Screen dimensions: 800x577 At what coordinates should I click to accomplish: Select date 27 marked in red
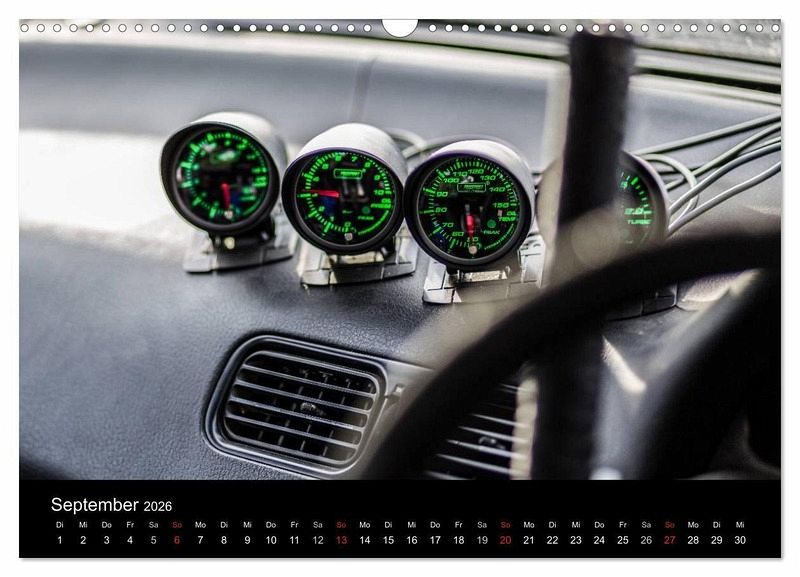pyautogui.click(x=670, y=540)
